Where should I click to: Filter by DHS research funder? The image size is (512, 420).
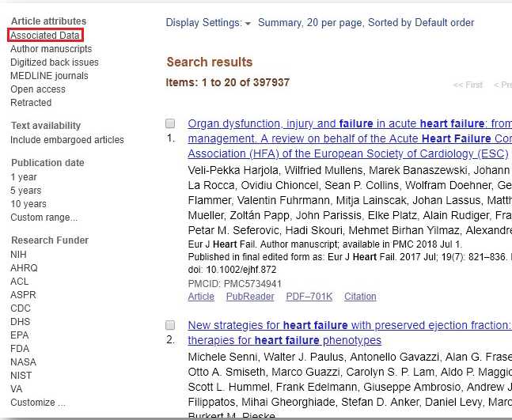click(20, 322)
